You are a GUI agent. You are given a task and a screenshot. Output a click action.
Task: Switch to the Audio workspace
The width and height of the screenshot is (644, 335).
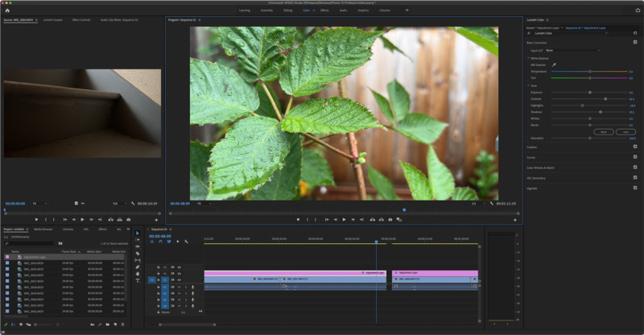coord(343,10)
